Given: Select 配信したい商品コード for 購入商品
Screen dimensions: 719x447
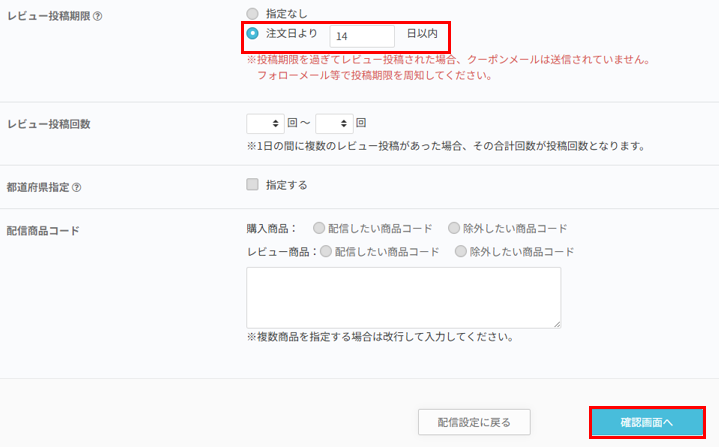Looking at the screenshot, I should pyautogui.click(x=319, y=228).
